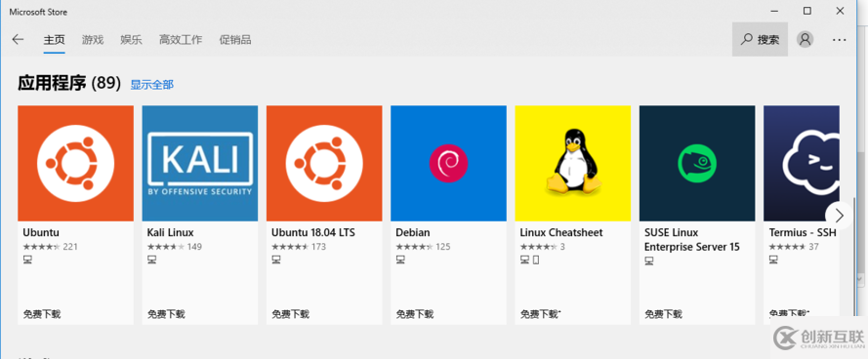Click Linux Cheatsheet's 3 rating
Screen dimensions: 868x359
pyautogui.click(x=543, y=247)
